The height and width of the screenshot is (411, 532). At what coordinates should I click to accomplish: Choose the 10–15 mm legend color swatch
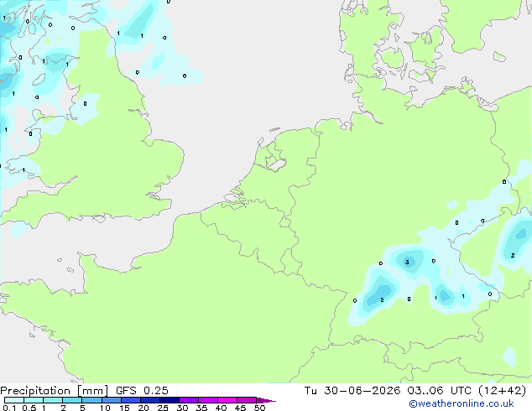pos(111,400)
